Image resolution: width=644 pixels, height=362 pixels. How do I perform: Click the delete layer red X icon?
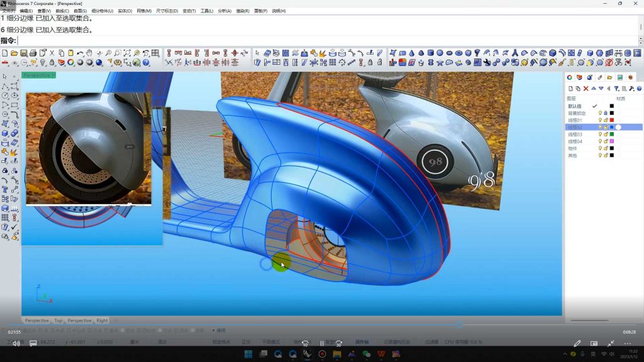pos(586,89)
